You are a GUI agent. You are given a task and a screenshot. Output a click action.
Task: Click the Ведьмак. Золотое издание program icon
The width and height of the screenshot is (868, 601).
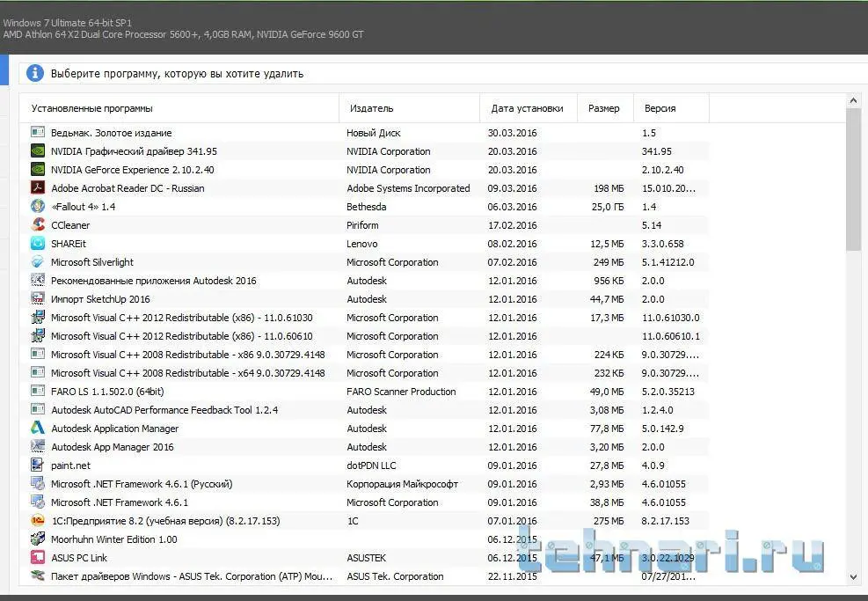pos(38,132)
